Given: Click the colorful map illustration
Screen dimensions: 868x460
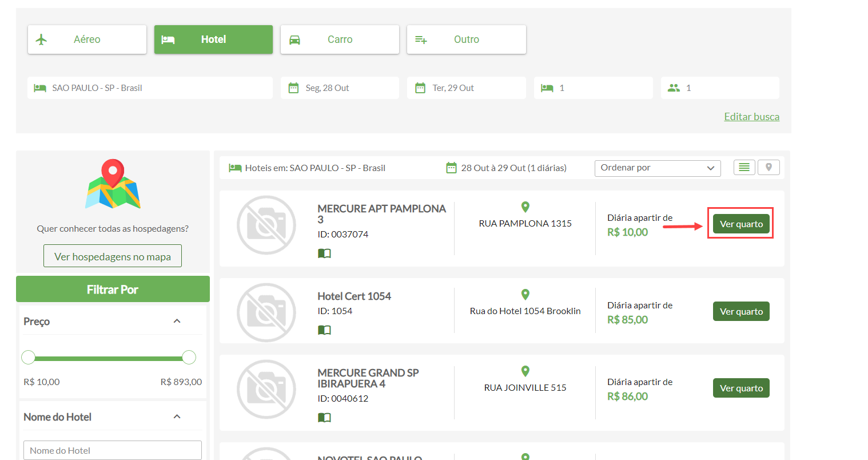Looking at the screenshot, I should [113, 184].
